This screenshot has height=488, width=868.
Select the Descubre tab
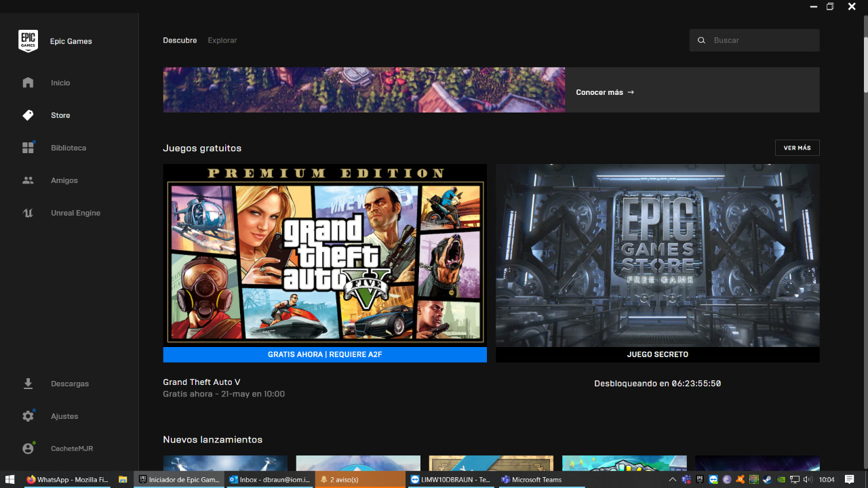click(180, 41)
